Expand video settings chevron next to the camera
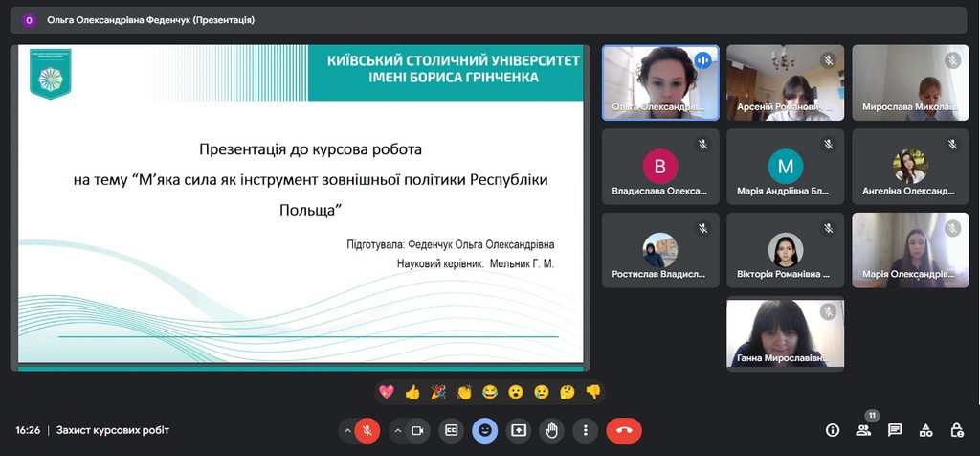This screenshot has width=980, height=456. [396, 430]
